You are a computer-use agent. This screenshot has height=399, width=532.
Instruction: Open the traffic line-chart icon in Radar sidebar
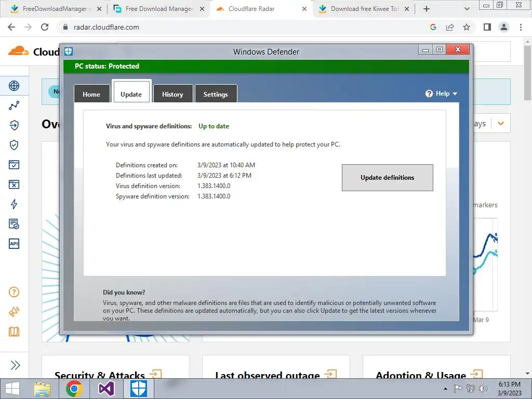14,105
